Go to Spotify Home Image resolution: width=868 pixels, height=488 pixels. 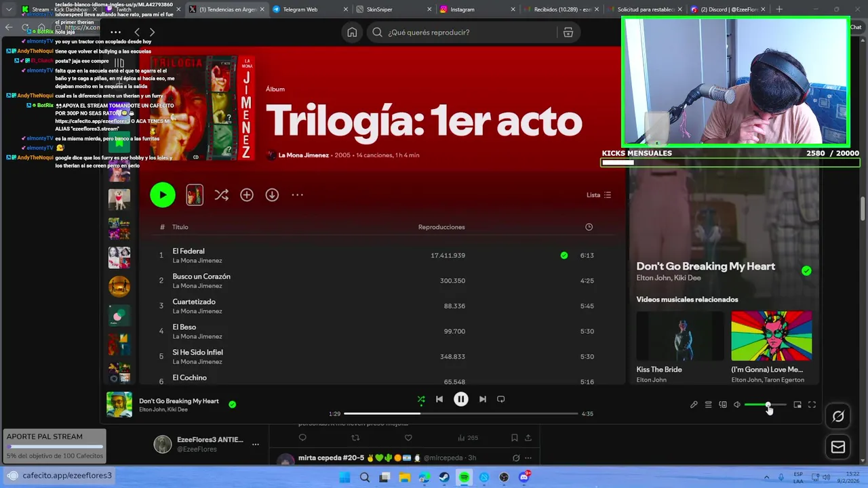point(352,32)
